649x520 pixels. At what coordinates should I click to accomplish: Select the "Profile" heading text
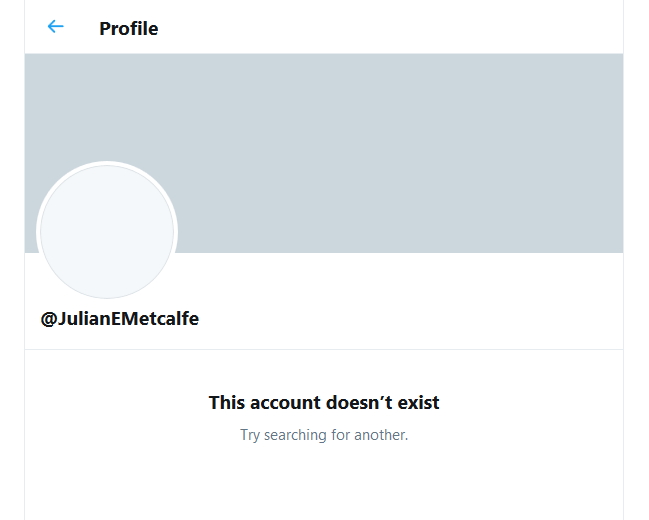click(128, 29)
